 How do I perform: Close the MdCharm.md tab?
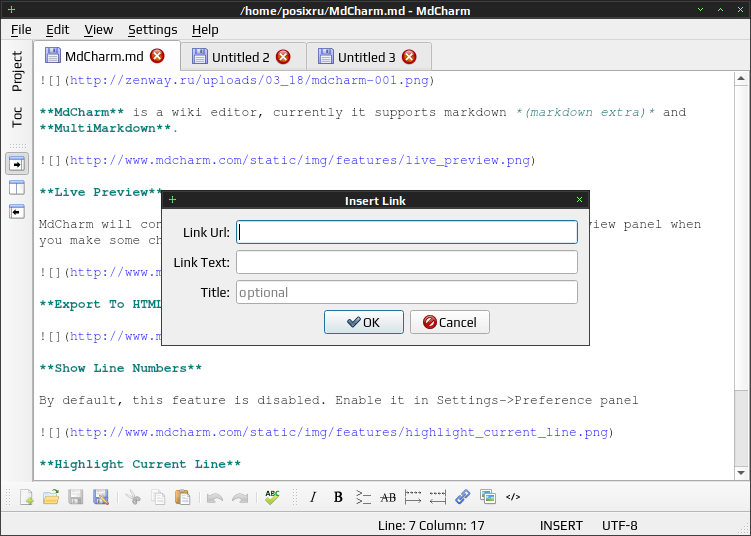[x=157, y=56]
